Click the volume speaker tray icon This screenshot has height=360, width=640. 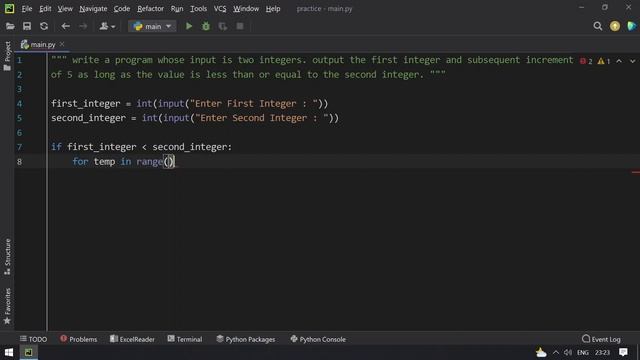click(x=568, y=352)
